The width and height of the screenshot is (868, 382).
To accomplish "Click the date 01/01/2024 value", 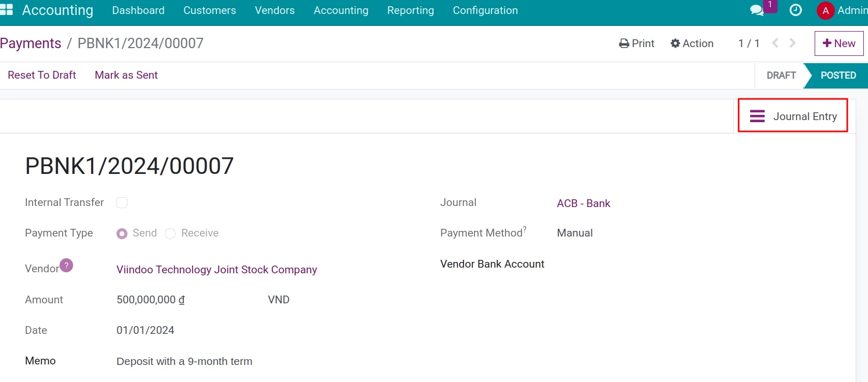I will (146, 330).
